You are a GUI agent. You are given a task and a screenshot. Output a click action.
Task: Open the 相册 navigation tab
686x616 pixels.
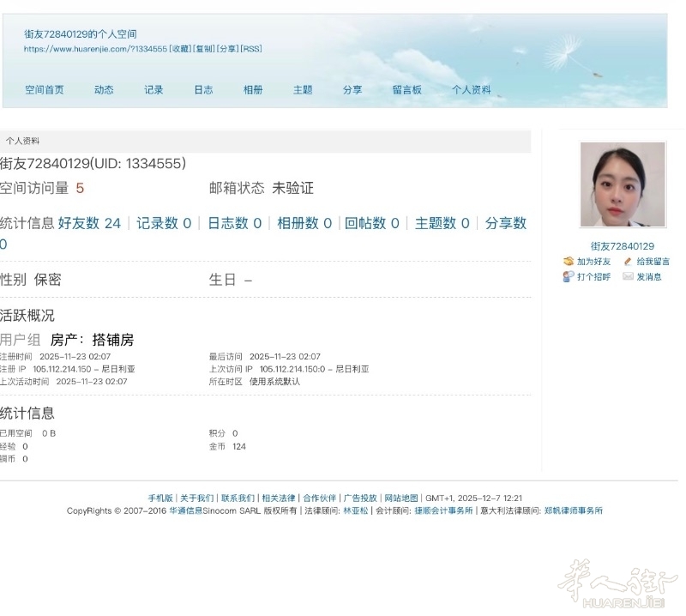pyautogui.click(x=253, y=89)
